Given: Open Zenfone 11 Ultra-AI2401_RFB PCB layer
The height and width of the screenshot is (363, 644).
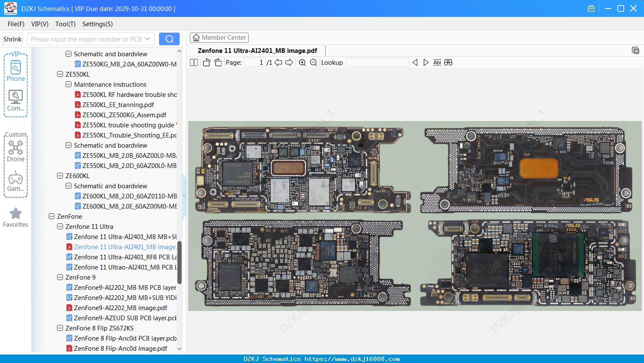Looking at the screenshot, I should coord(121,257).
